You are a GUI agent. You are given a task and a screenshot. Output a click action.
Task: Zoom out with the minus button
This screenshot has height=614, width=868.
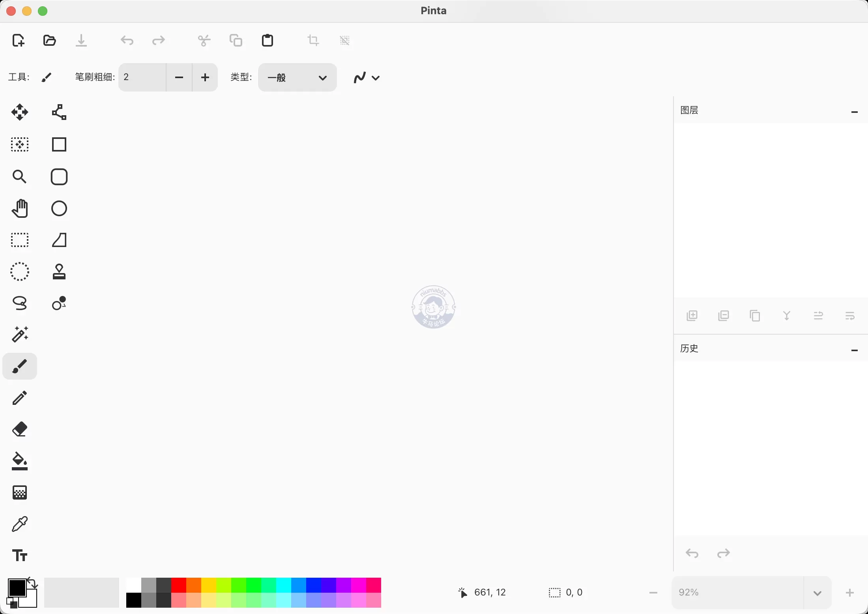pos(653,593)
